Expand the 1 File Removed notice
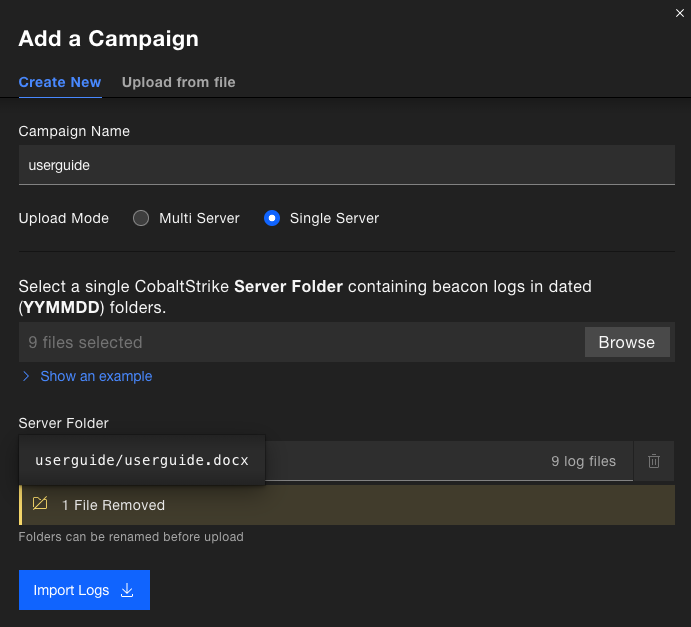The image size is (691, 627). [x=347, y=505]
